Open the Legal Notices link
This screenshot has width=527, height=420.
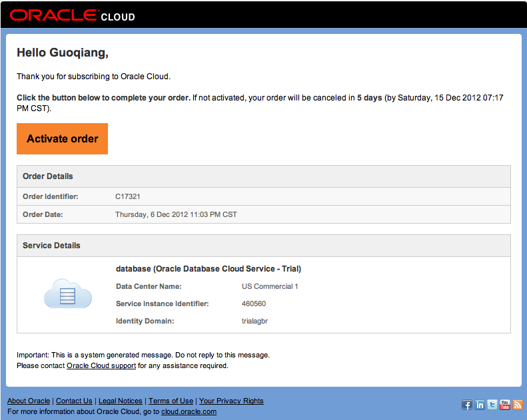[121, 401]
